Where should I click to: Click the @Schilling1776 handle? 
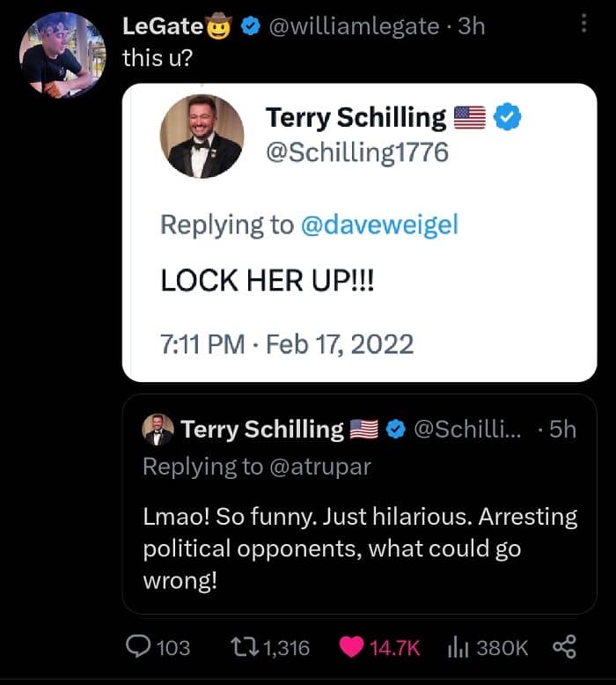pos(357,151)
